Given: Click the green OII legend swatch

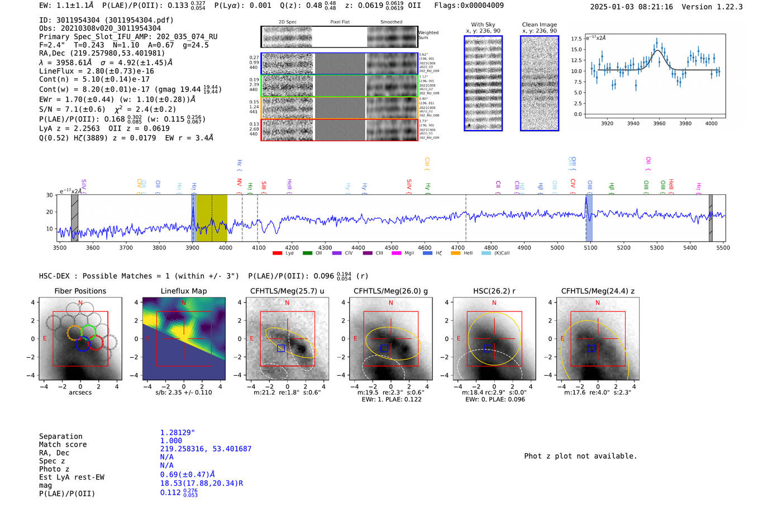Looking at the screenshot, I should pos(307,253).
